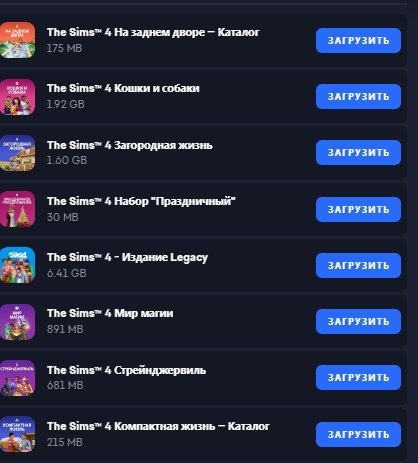
Task: Click the Компактная жизнь pack icon
Action: 17,434
